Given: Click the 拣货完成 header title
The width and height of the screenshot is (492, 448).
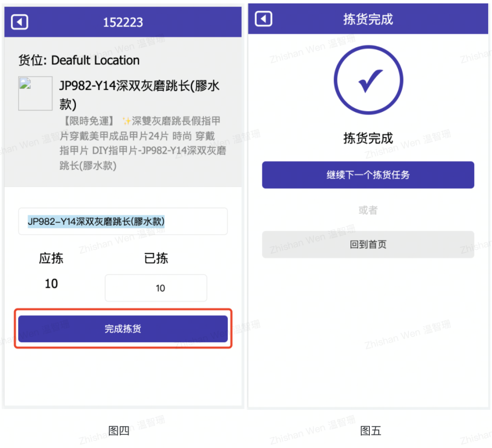Looking at the screenshot, I should pos(368,19).
